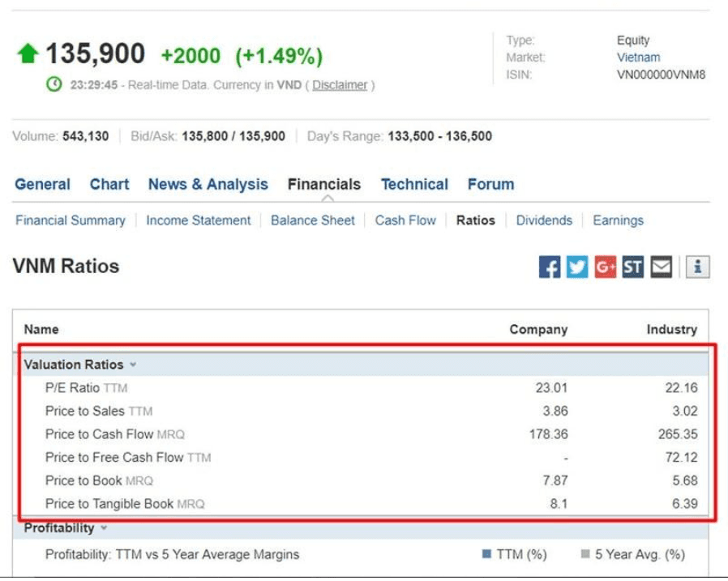
Task: Share page via Twitter icon
Action: pyautogui.click(x=577, y=267)
